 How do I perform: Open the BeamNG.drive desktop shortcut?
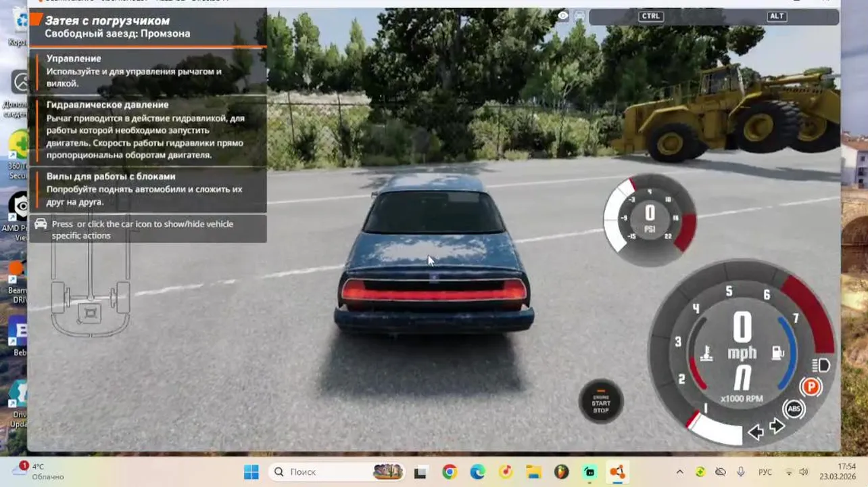(x=18, y=281)
